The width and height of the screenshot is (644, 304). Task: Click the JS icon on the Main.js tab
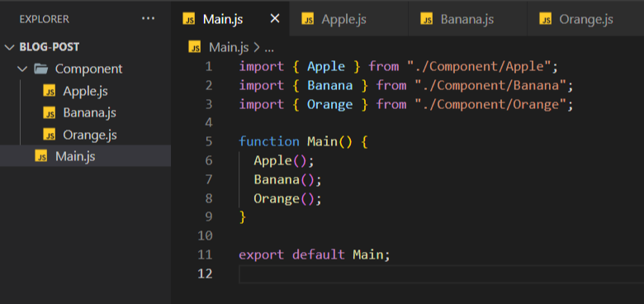tap(189, 19)
